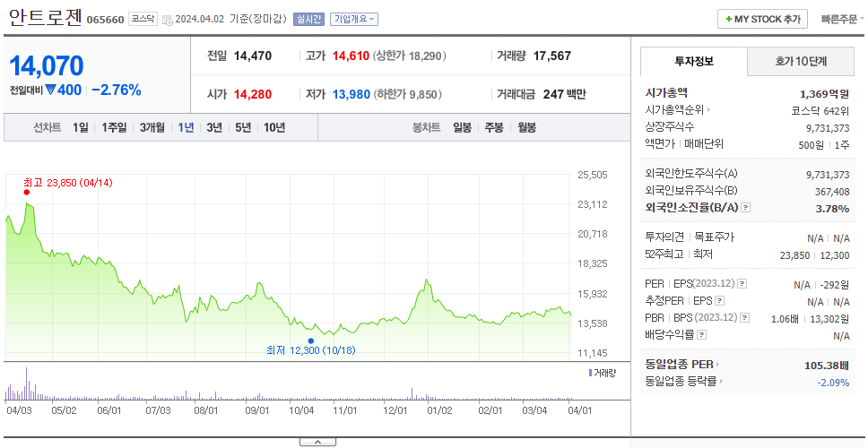Viewport: 868px width, 448px height.
Task: Click the 외국인보유주식수 value 367,408
Action: pyautogui.click(x=832, y=192)
